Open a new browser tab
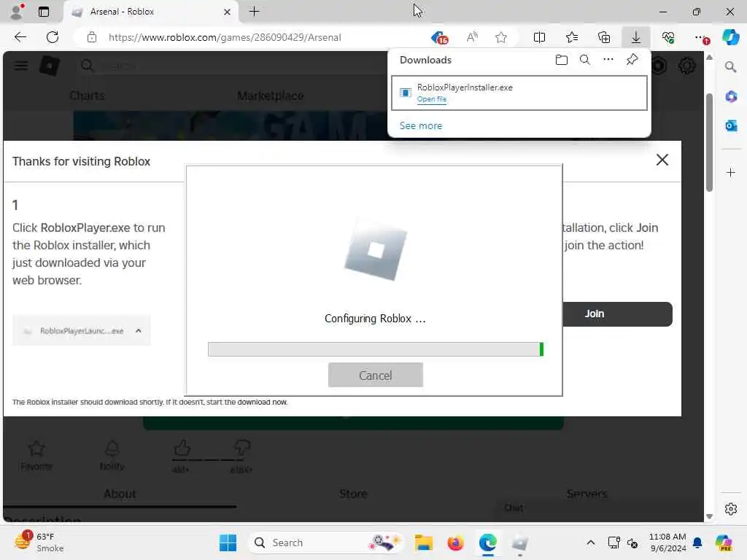The width and height of the screenshot is (747, 560). click(x=255, y=12)
